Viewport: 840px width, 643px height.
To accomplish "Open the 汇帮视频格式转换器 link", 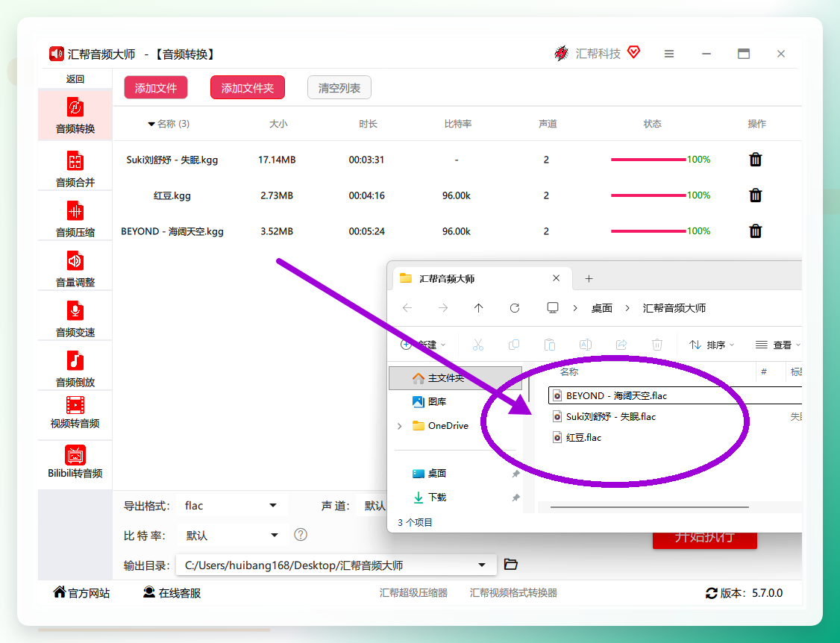I will pos(513,592).
